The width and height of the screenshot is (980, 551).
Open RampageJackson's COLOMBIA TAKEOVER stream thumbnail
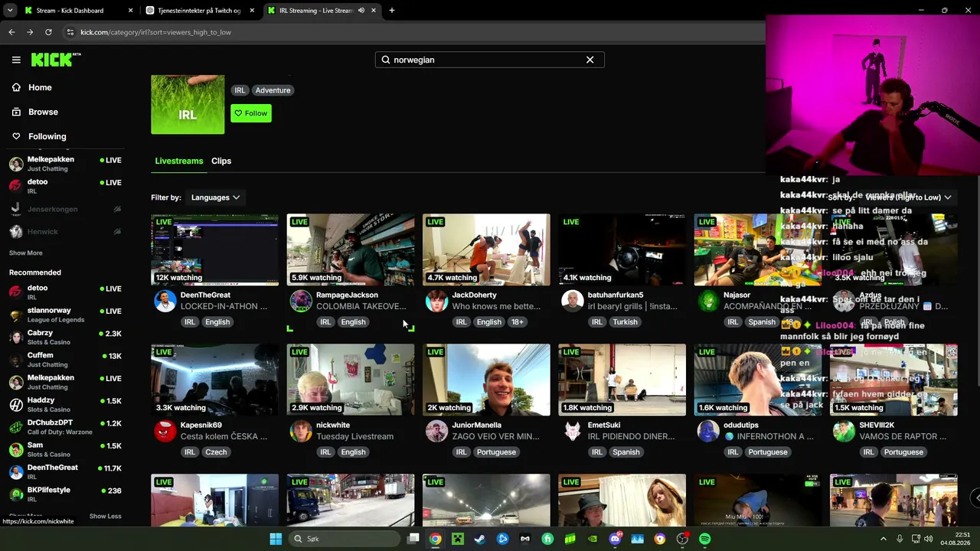tap(351, 249)
